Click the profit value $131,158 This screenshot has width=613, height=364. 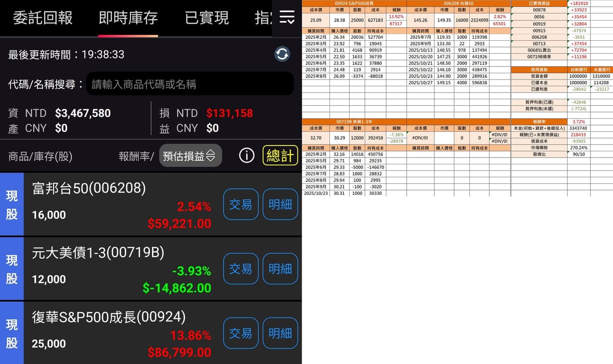229,113
